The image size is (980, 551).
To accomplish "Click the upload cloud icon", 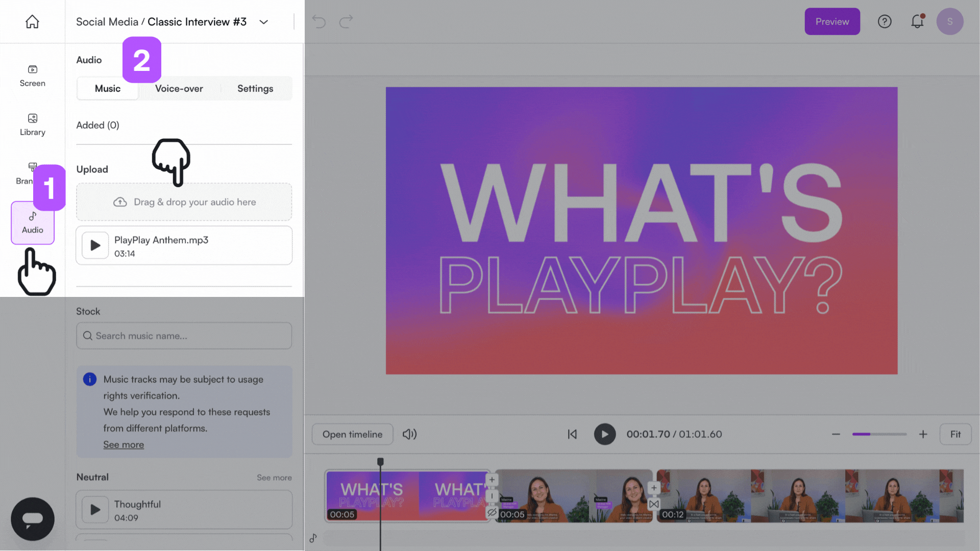I will click(120, 202).
